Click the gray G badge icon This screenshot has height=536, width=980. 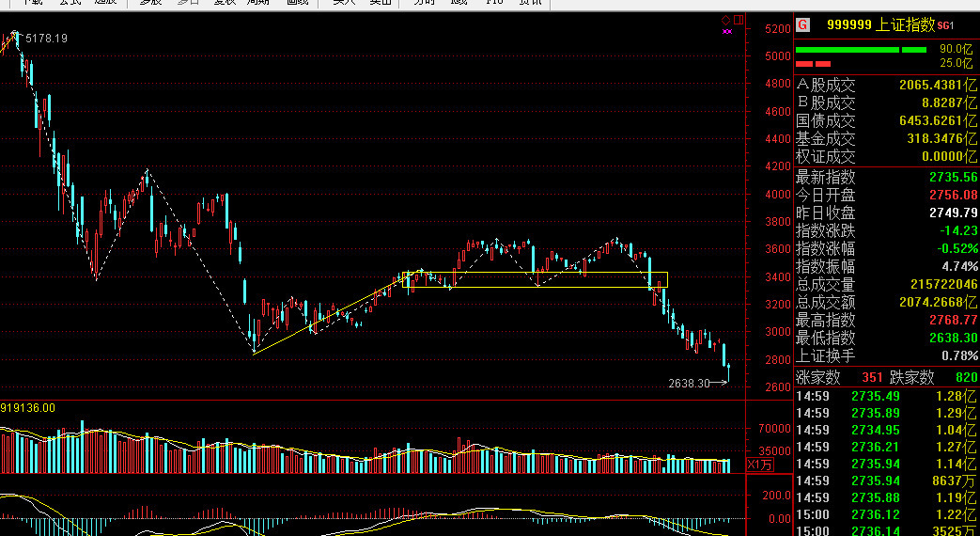tap(802, 25)
